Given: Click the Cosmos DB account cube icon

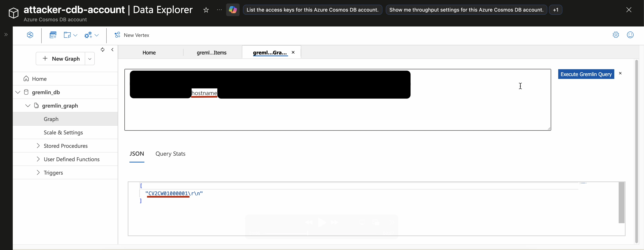Looking at the screenshot, I should [x=13, y=13].
